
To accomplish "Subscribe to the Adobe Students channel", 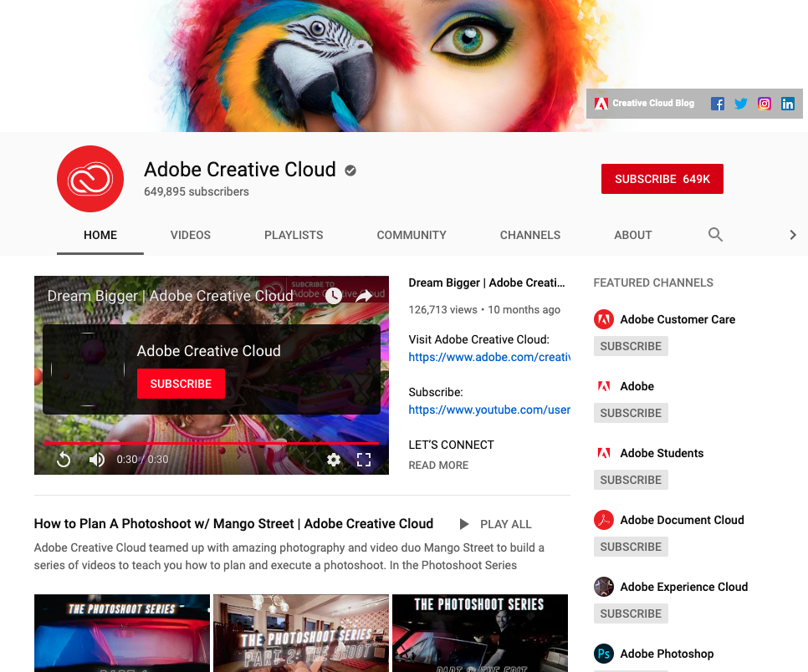I will tap(631, 479).
